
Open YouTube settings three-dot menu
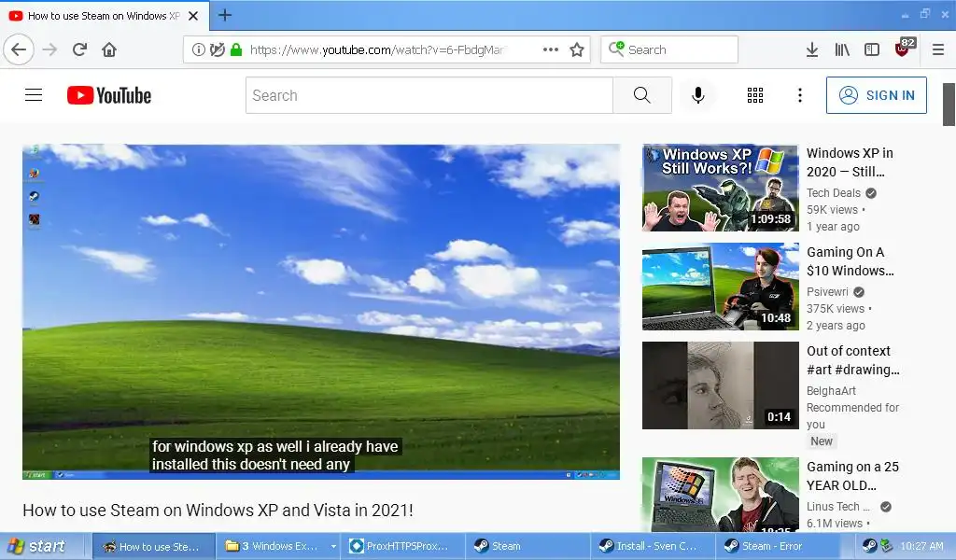pos(800,95)
